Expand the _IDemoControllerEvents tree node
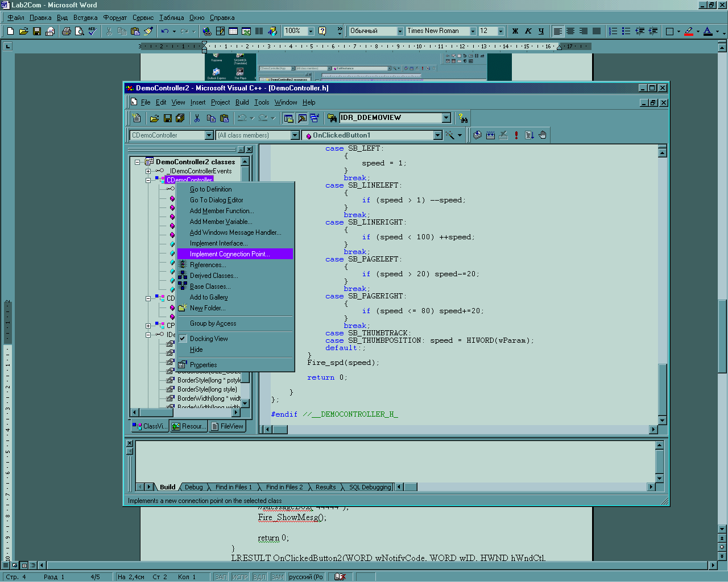728x582 pixels. [x=148, y=171]
